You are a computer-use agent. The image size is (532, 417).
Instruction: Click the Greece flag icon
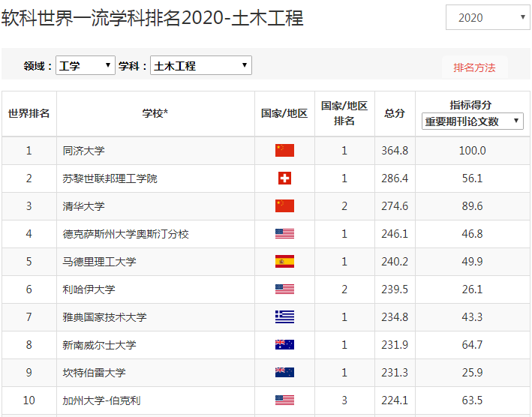tap(284, 317)
